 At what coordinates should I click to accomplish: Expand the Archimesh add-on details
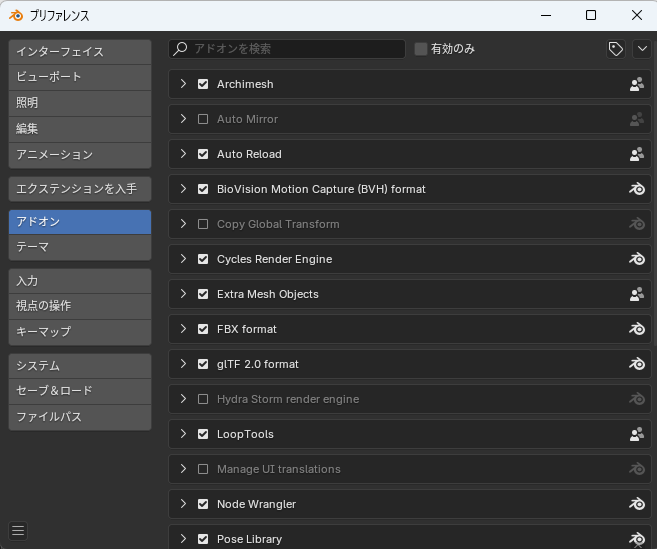coord(183,84)
